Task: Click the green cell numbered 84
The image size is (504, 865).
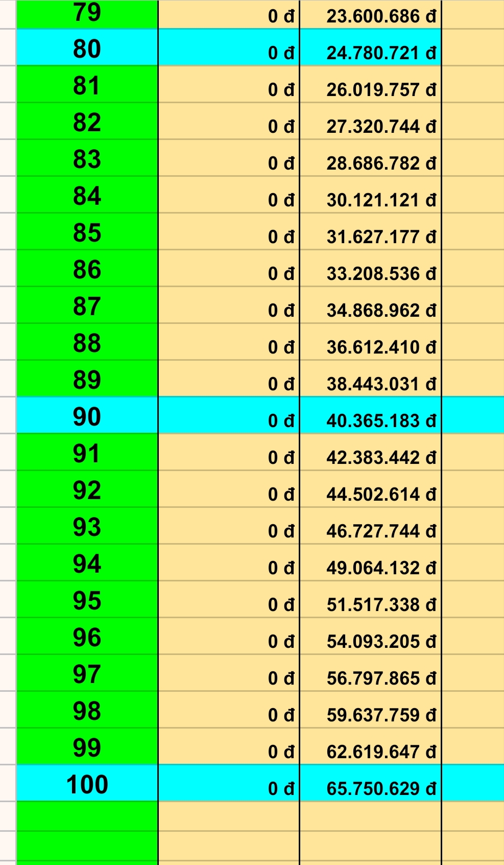Action: (x=87, y=196)
